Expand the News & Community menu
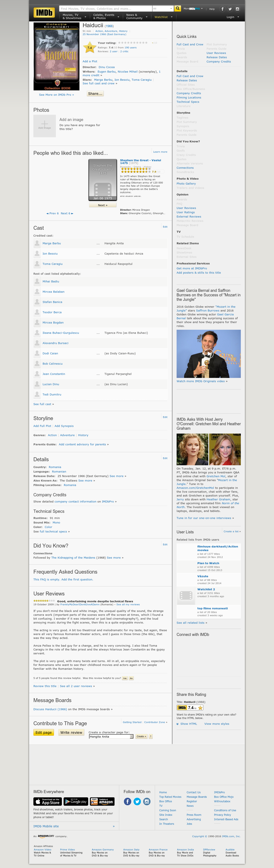The image size is (274, 868). click(137, 16)
